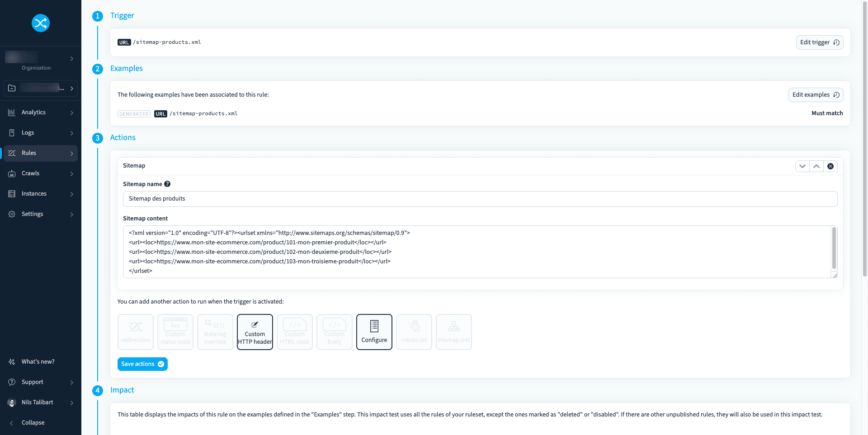Click the Analytics bar chart icon
The image size is (868, 435).
(x=12, y=112)
